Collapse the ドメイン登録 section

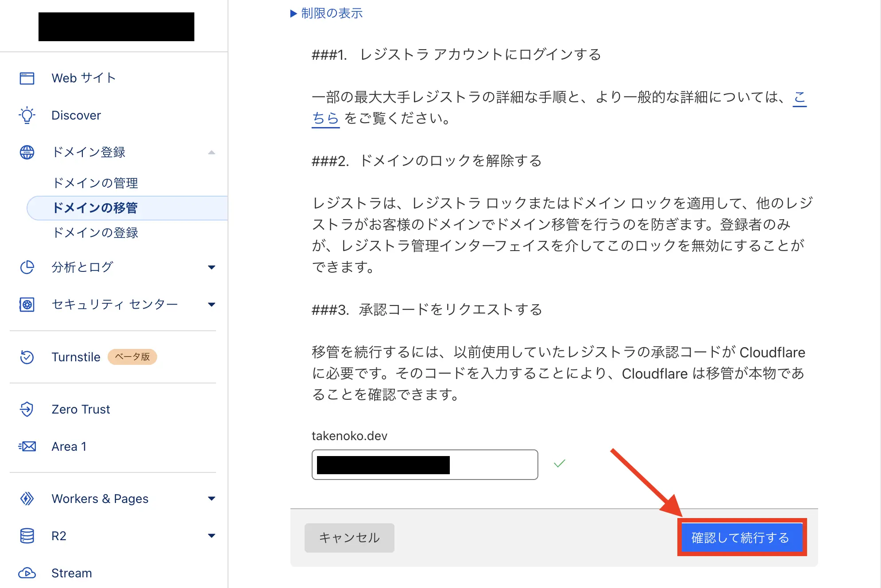[213, 152]
